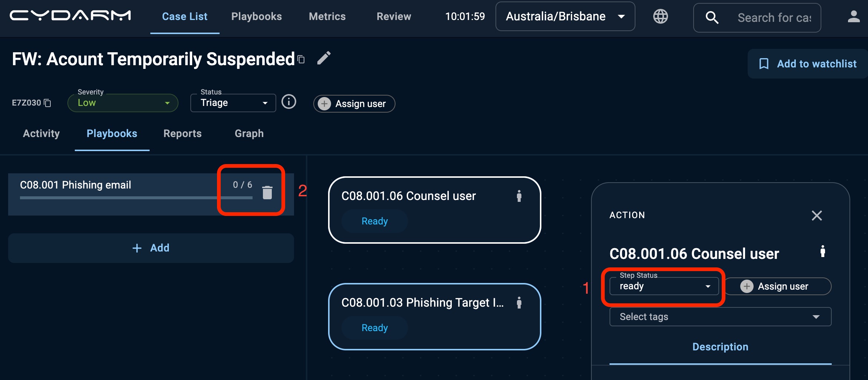Switch to the Activity tab
The image size is (868, 380).
pyautogui.click(x=41, y=133)
